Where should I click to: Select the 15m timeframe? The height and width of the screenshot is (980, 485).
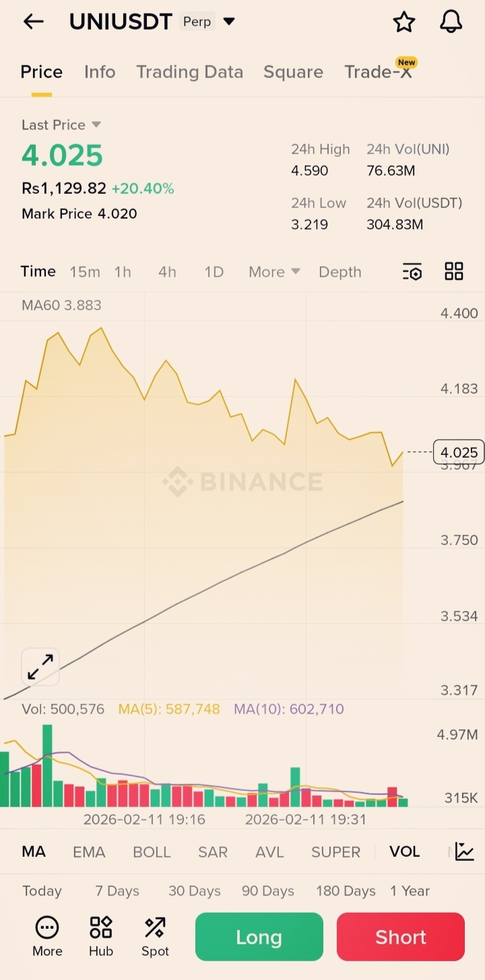[x=85, y=272]
